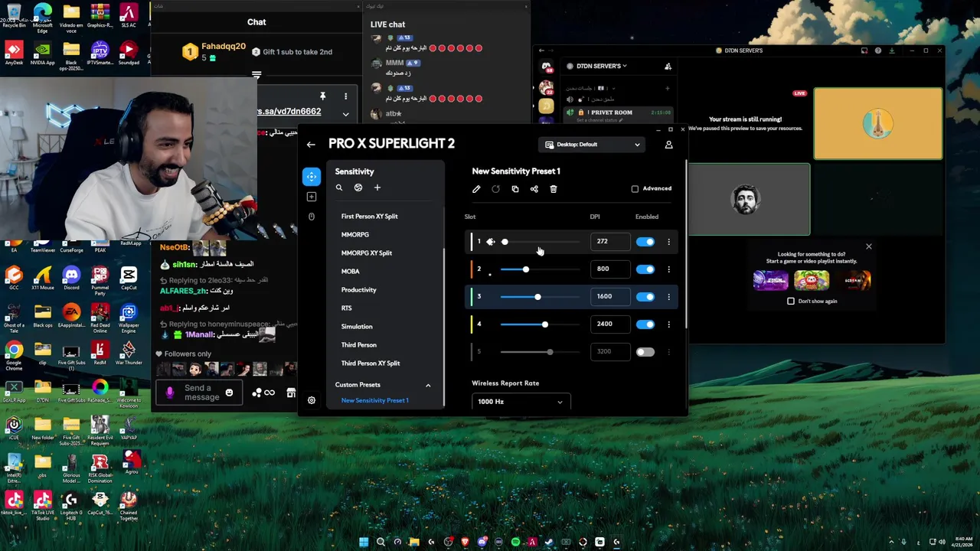Reset preset with the circular arrow icon
The image size is (980, 551).
(x=495, y=189)
